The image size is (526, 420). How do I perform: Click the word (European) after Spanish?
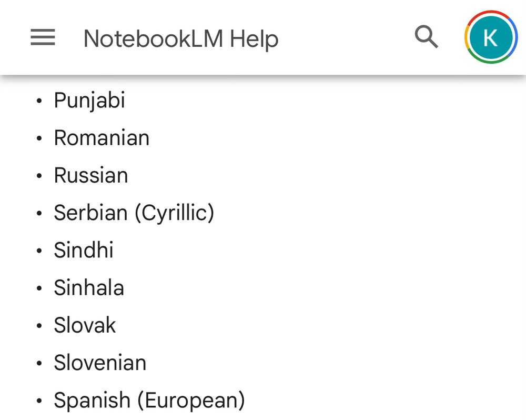pos(191,401)
